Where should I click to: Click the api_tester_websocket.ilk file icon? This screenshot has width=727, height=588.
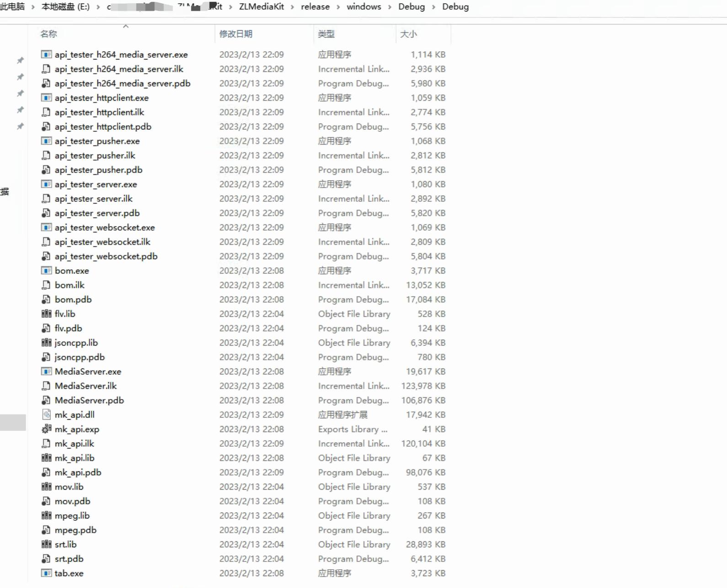pos(46,242)
